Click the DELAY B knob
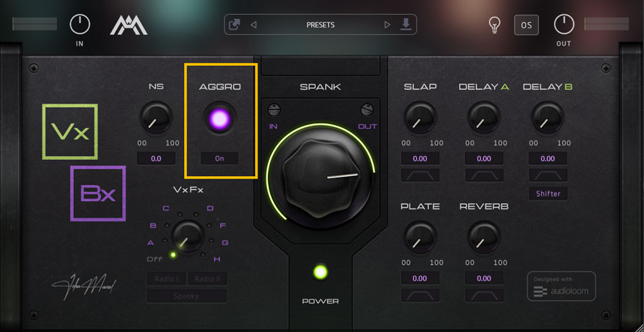Image resolution: width=644 pixels, height=332 pixels. 548,119
